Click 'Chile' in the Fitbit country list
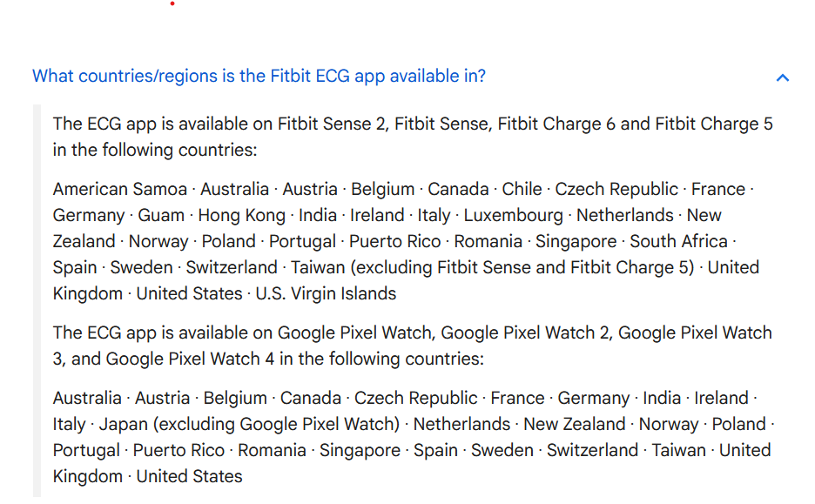The height and width of the screenshot is (504, 815). click(x=522, y=189)
